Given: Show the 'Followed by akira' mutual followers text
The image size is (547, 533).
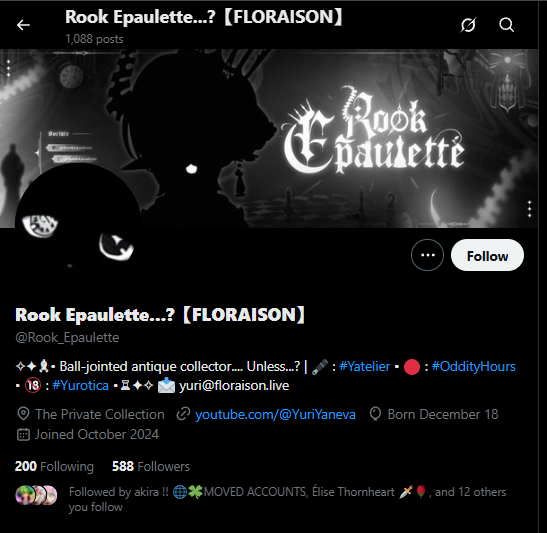Looking at the screenshot, I should (287, 499).
